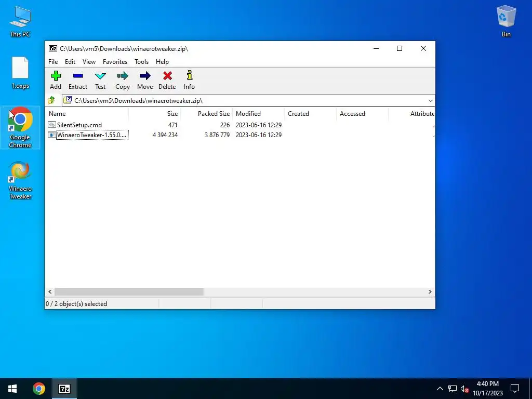The image size is (532, 399).
Task: Click the red Delete icon
Action: pos(167,76)
